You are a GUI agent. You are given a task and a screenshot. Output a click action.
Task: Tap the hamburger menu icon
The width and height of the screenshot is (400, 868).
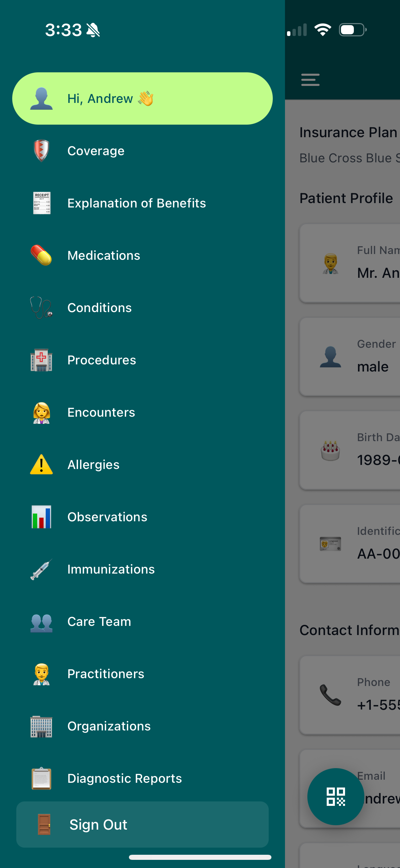click(x=310, y=80)
